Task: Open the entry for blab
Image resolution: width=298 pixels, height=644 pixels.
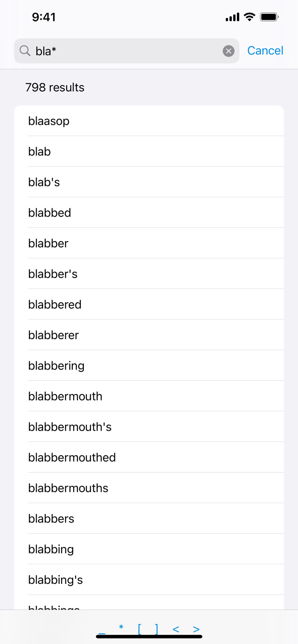Action: pos(39,152)
